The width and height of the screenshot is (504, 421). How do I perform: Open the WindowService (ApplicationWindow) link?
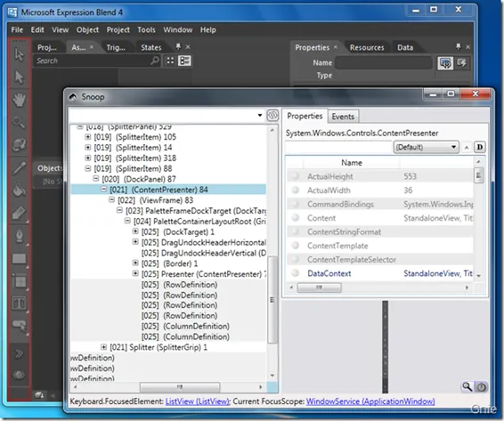click(370, 401)
